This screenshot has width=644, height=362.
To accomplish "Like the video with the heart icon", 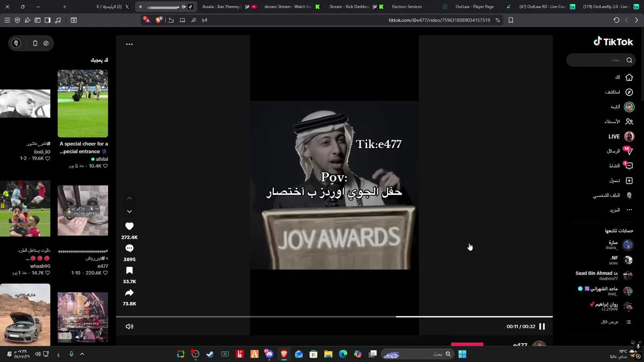I will pos(129,226).
